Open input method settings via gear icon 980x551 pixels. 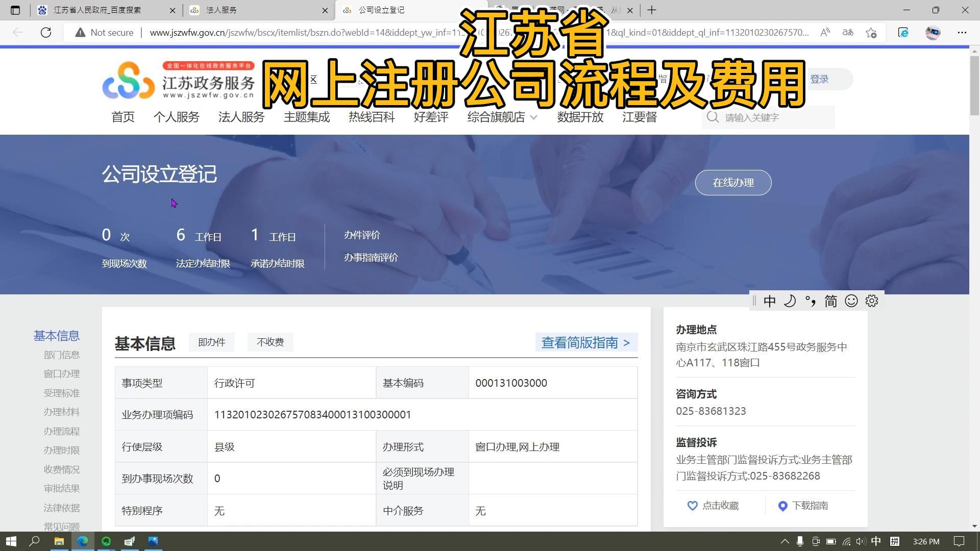(x=871, y=301)
